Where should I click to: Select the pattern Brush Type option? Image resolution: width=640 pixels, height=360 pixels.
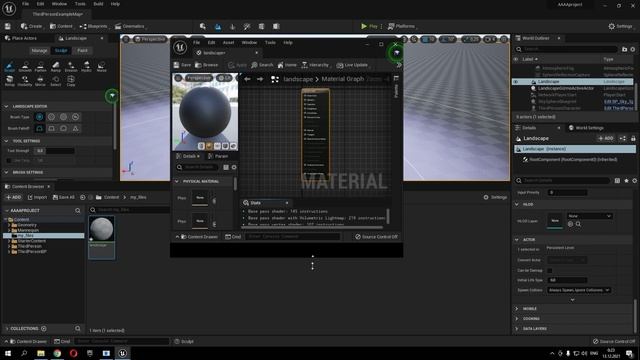(x=64, y=117)
